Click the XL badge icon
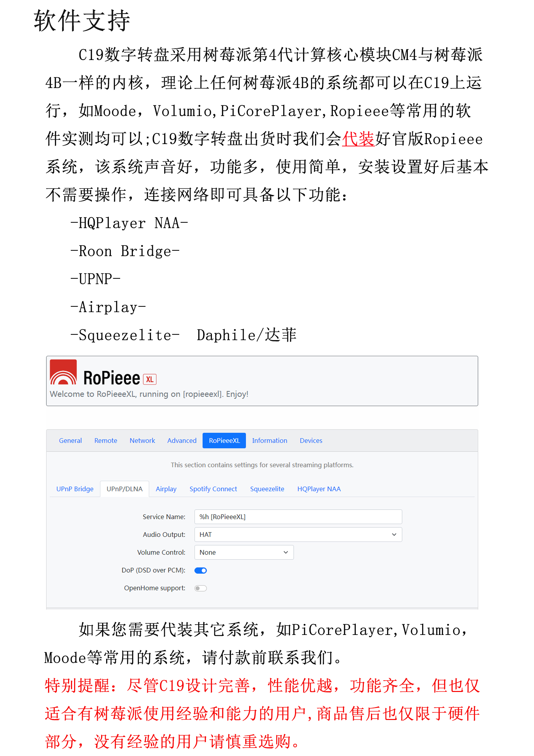The image size is (534, 756). pyautogui.click(x=150, y=380)
